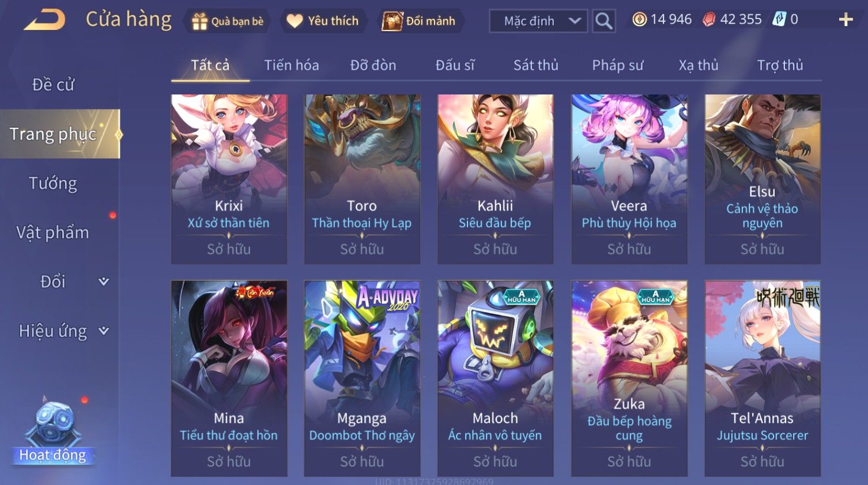Select Krixi Xứ sở thần tiên skin card
Image resolution: width=868 pixels, height=485 pixels.
click(229, 179)
